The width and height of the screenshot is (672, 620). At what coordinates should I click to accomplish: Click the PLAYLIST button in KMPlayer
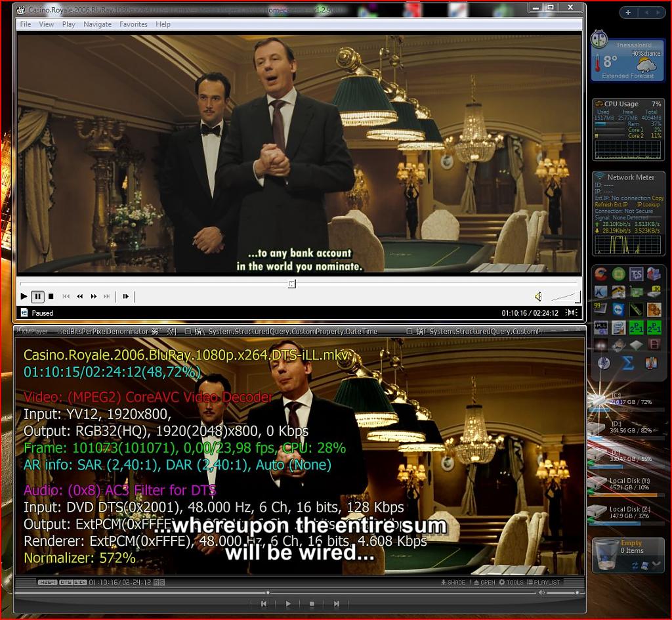(543, 583)
